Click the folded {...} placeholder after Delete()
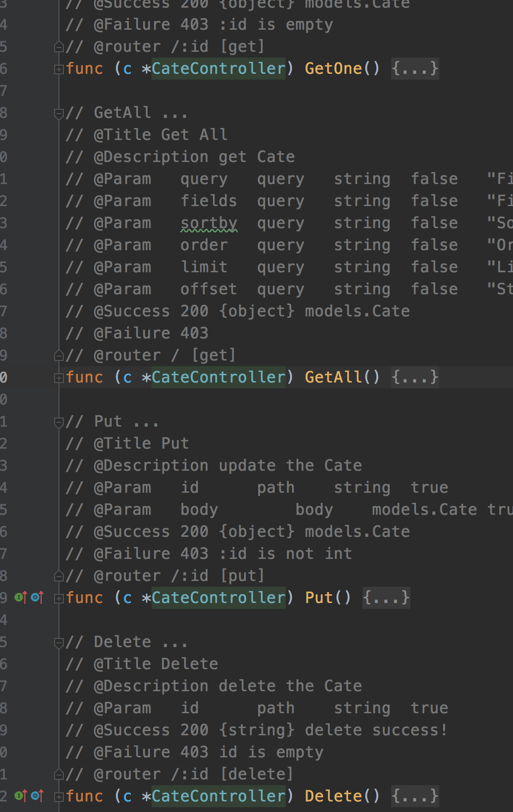 (x=415, y=796)
